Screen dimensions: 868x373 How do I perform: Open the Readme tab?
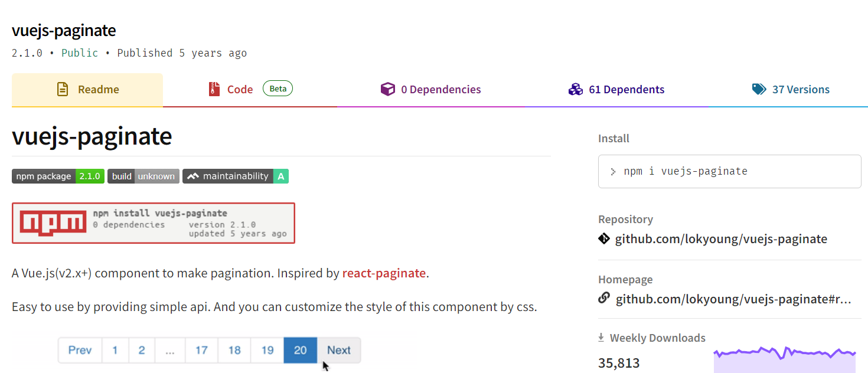point(87,90)
